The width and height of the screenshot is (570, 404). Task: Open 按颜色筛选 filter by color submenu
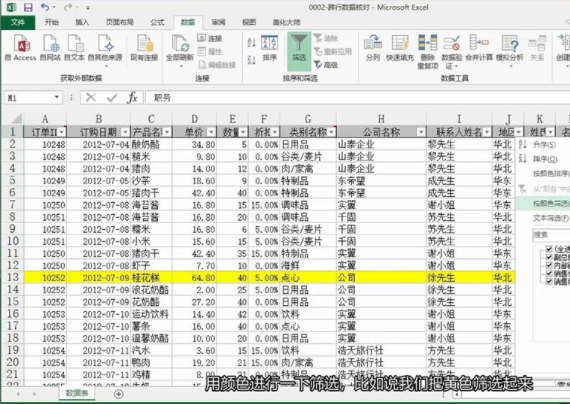pyautogui.click(x=543, y=203)
